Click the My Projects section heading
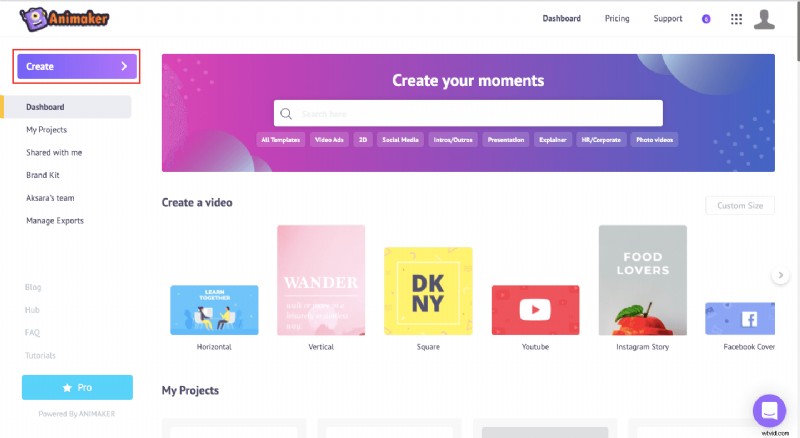This screenshot has width=800, height=438. (x=190, y=391)
